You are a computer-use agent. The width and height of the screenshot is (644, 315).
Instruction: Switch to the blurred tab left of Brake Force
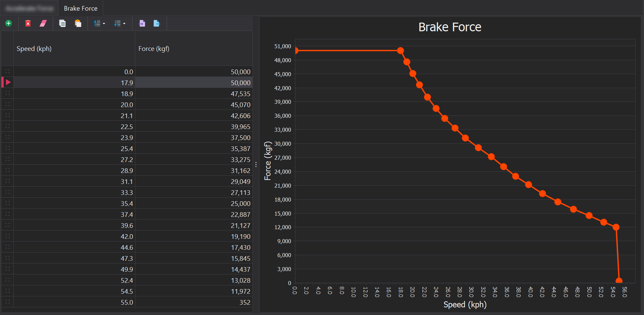point(29,8)
